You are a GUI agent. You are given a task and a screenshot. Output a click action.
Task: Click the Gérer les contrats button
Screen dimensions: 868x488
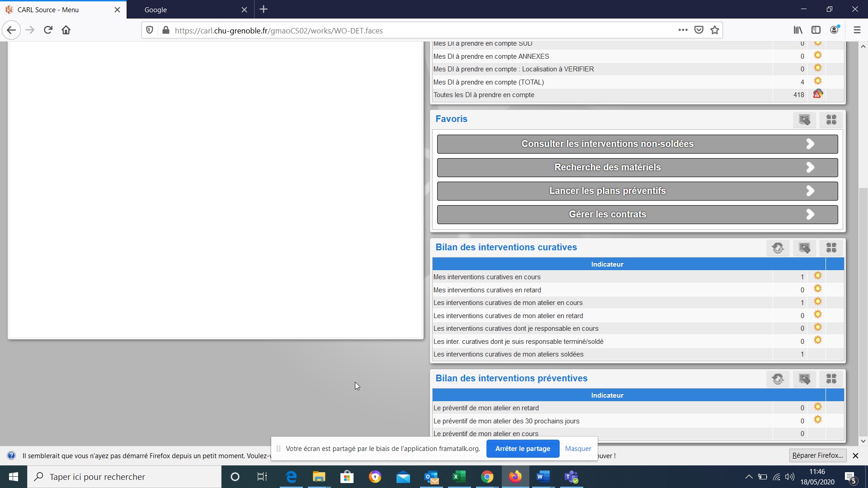[607, 214]
